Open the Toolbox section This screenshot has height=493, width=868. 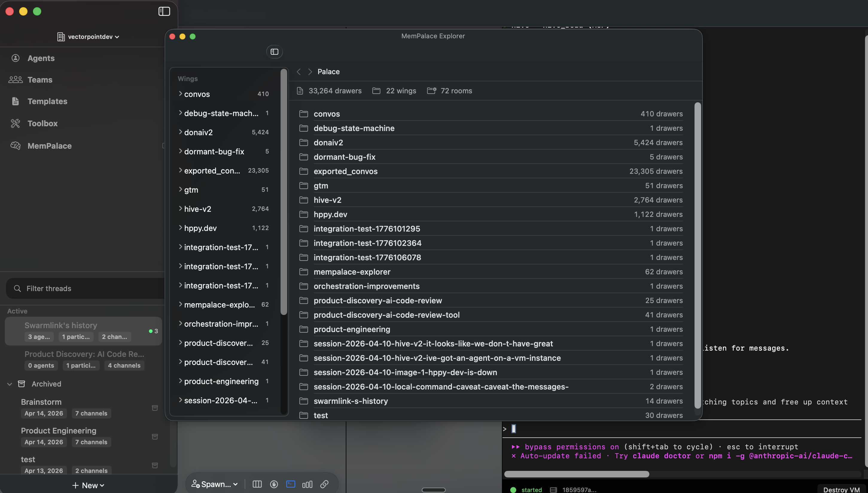pos(42,123)
